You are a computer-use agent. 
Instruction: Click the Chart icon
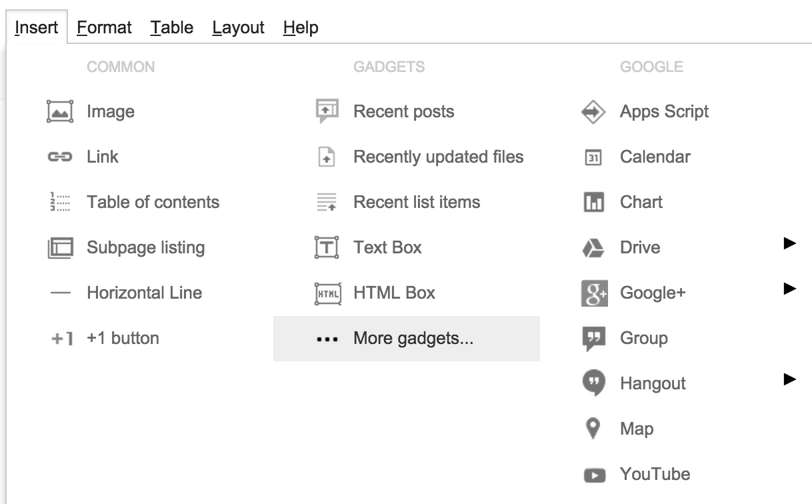(593, 202)
